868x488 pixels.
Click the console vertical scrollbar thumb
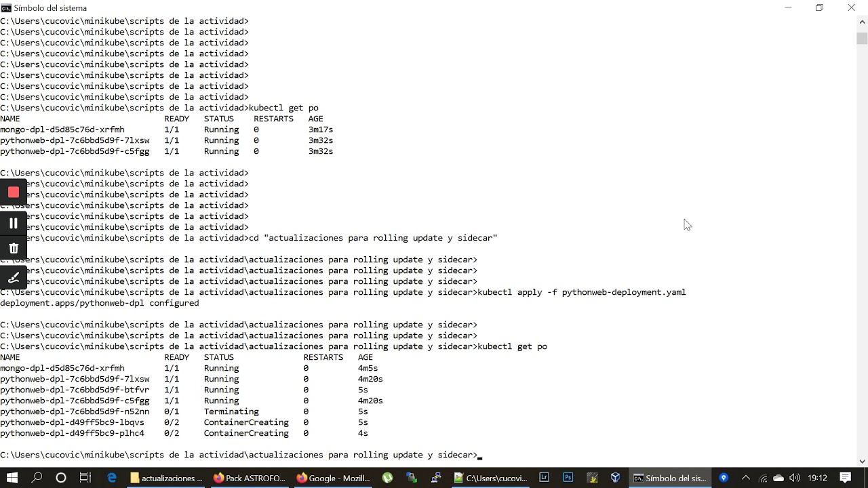pyautogui.click(x=862, y=38)
